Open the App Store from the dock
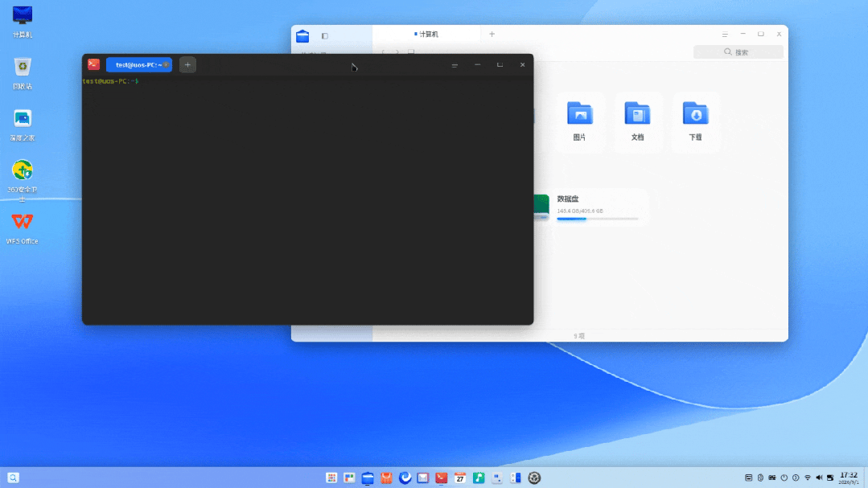 [x=386, y=478]
